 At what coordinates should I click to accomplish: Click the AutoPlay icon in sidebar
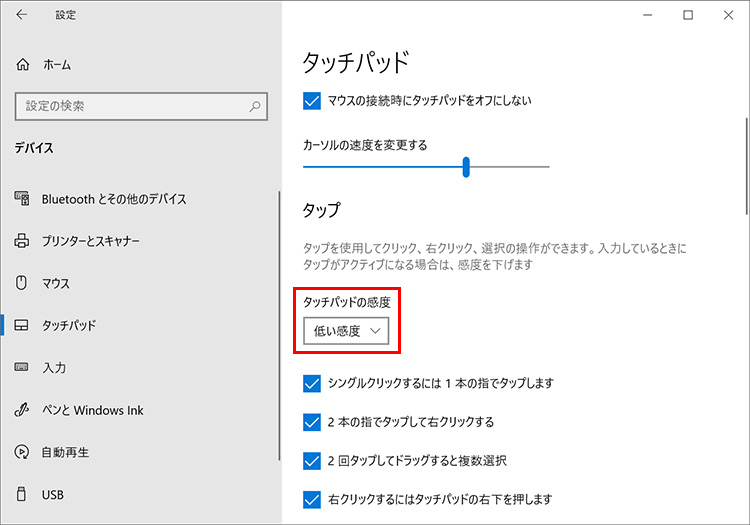pos(23,452)
